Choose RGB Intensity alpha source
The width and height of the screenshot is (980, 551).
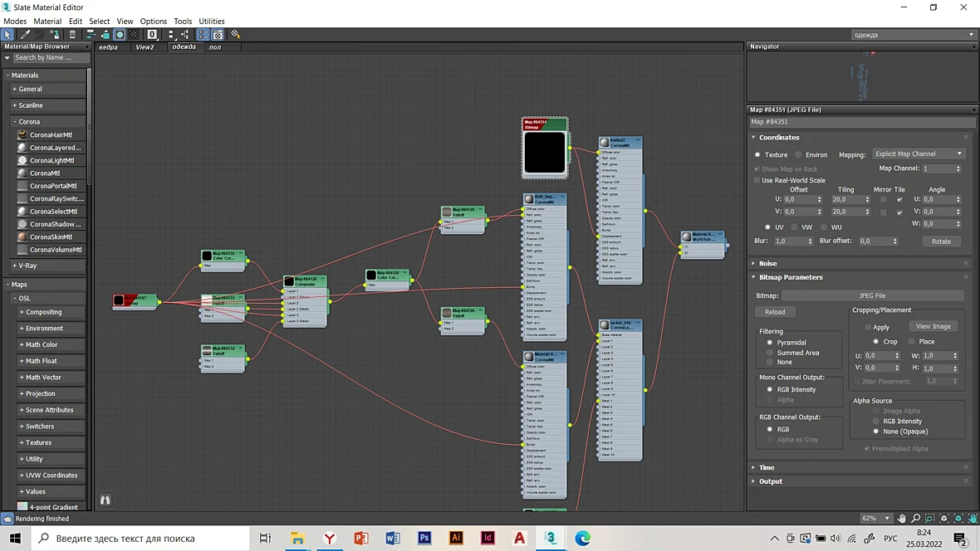pos(875,422)
